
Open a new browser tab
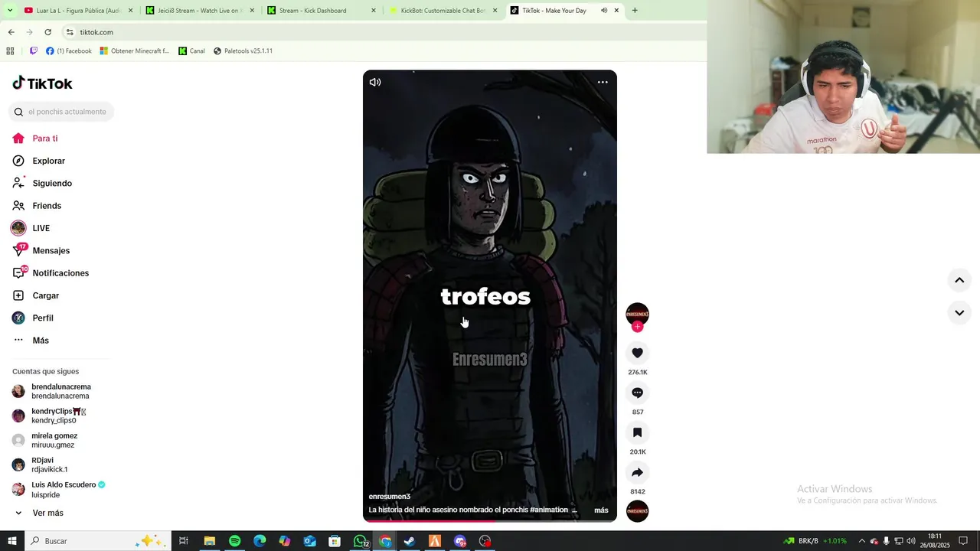click(x=635, y=11)
